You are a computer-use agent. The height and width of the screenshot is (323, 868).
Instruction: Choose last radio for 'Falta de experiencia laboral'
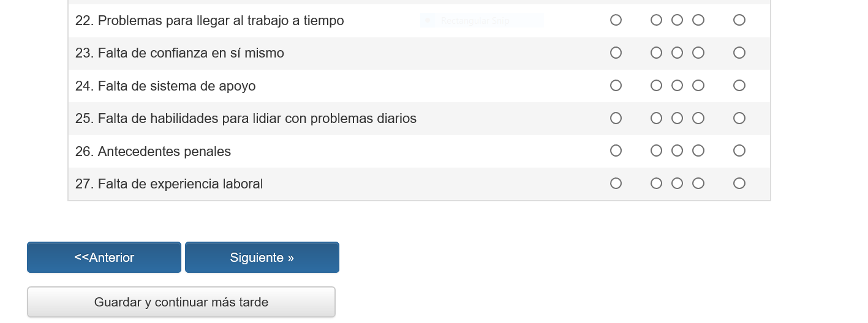(x=739, y=184)
